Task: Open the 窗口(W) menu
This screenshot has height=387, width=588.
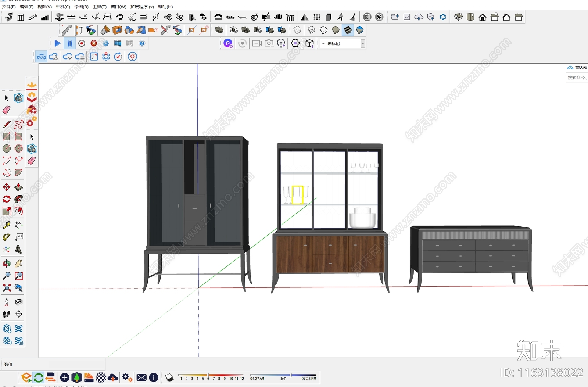Action: click(118, 7)
